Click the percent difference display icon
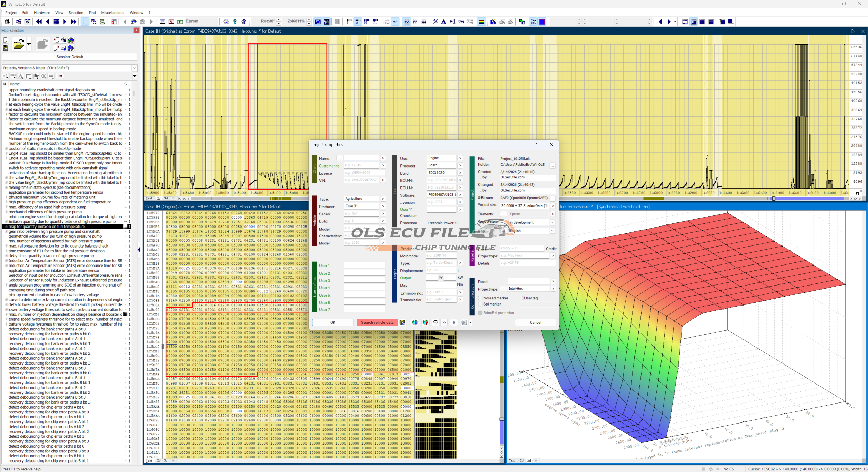 click(435, 22)
